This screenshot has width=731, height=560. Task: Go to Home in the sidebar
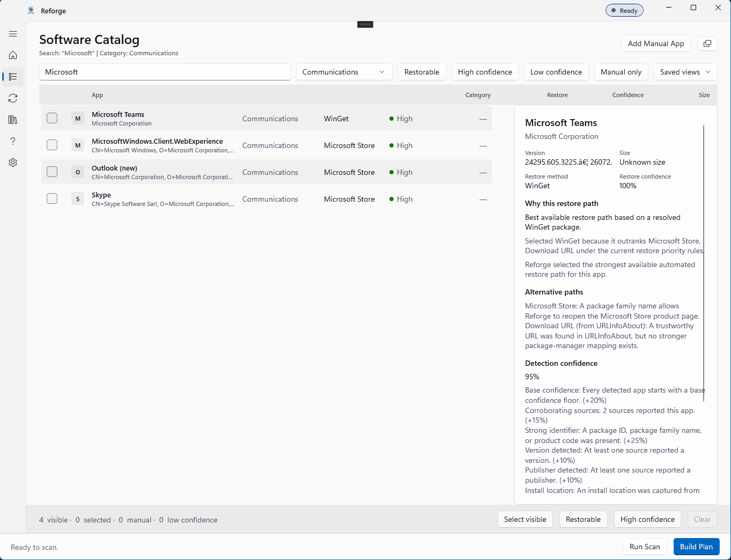tap(13, 55)
